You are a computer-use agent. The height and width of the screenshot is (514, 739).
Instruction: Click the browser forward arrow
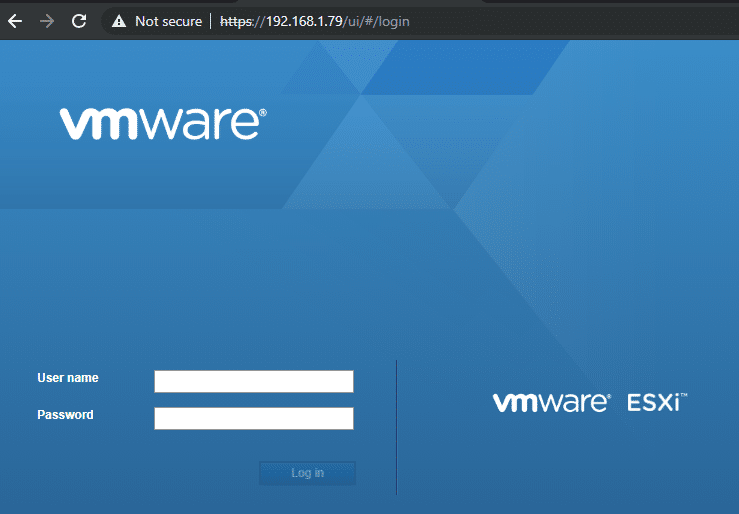(47, 21)
